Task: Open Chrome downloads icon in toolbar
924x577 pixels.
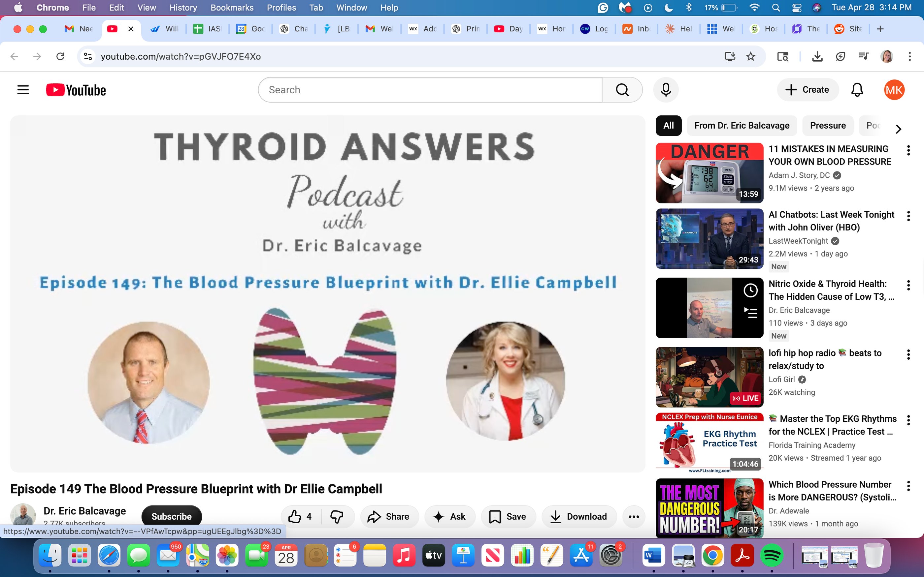Action: tap(817, 56)
